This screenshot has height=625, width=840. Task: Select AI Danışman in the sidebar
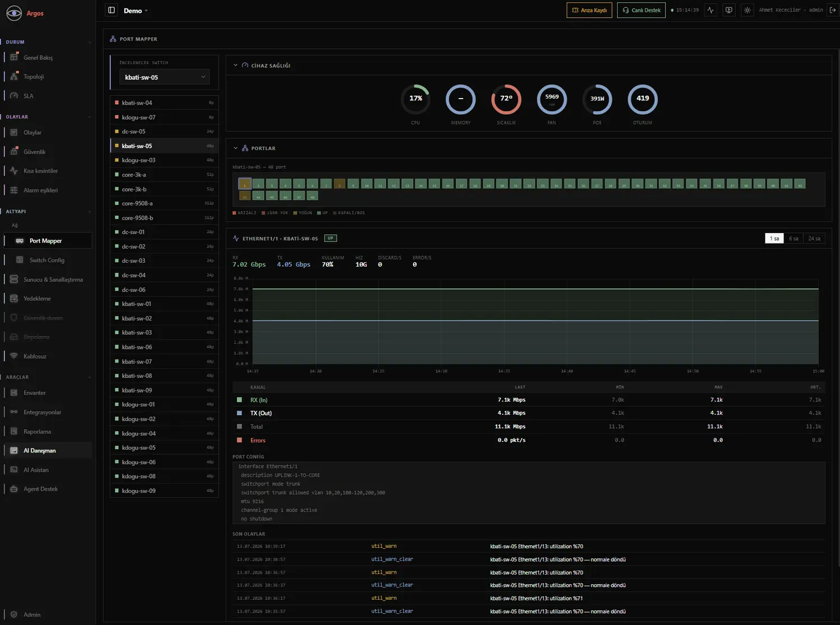coord(48,451)
